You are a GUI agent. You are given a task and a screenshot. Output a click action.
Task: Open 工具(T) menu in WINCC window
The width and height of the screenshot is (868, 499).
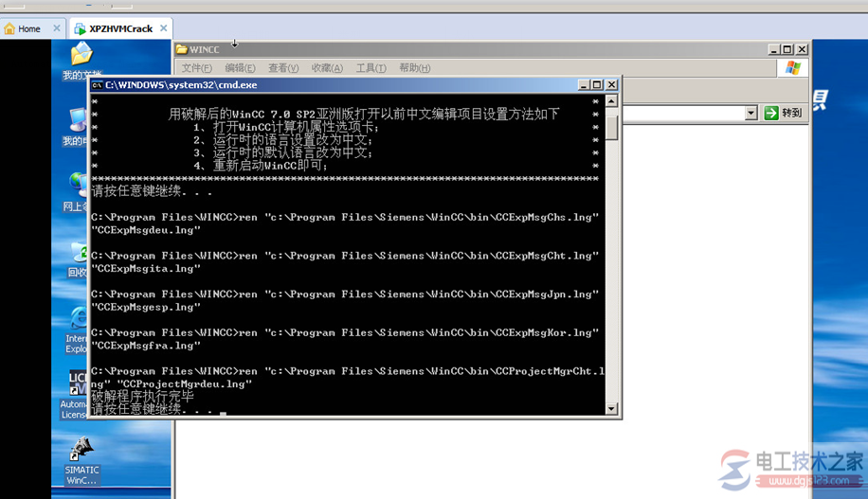point(371,67)
